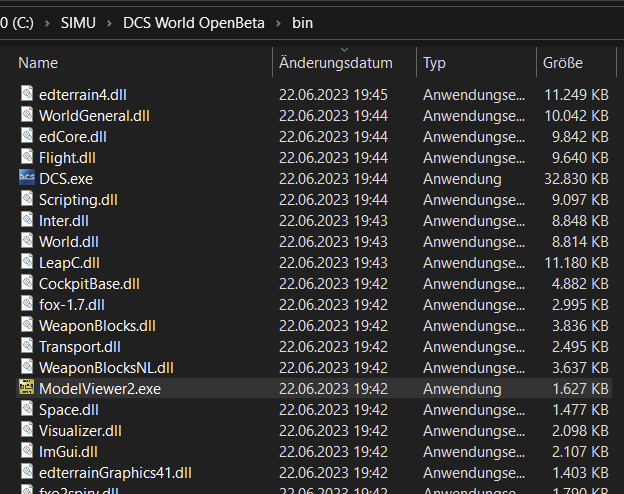Select file name WeaponBlocksNL.dll
The width and height of the screenshot is (624, 494).
pyautogui.click(x=106, y=368)
